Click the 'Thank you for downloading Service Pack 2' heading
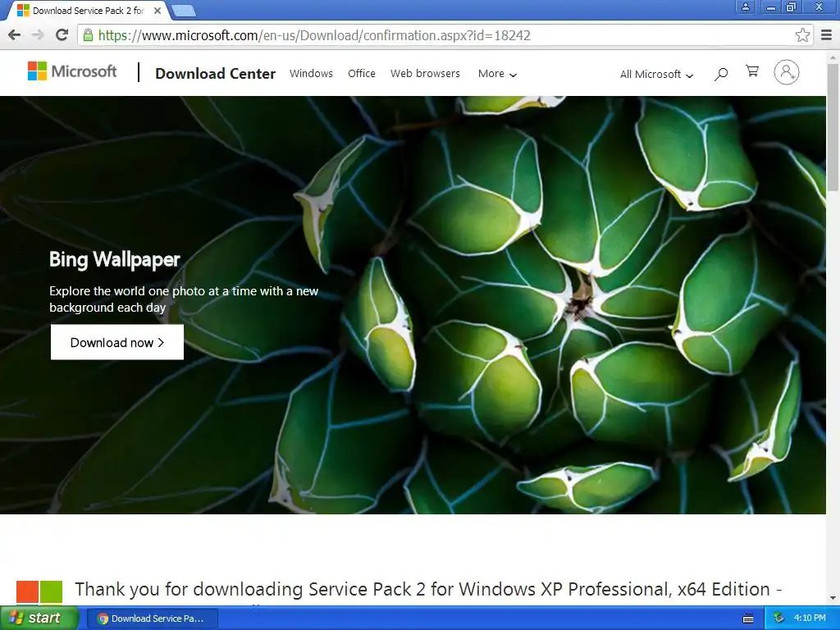Viewport: 840px width, 630px height. 428,589
